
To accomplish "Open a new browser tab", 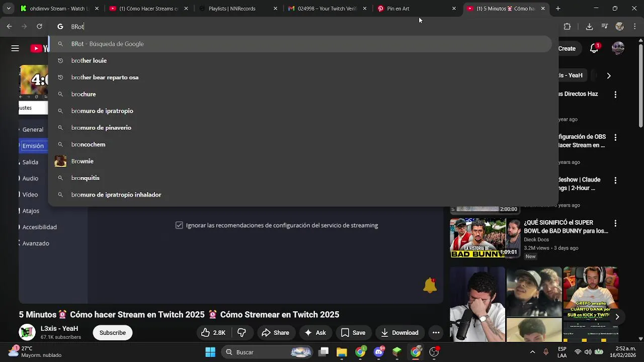I will coord(558,9).
